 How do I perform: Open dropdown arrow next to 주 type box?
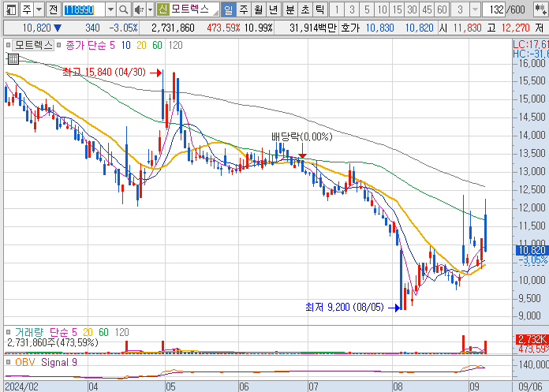coord(39,9)
